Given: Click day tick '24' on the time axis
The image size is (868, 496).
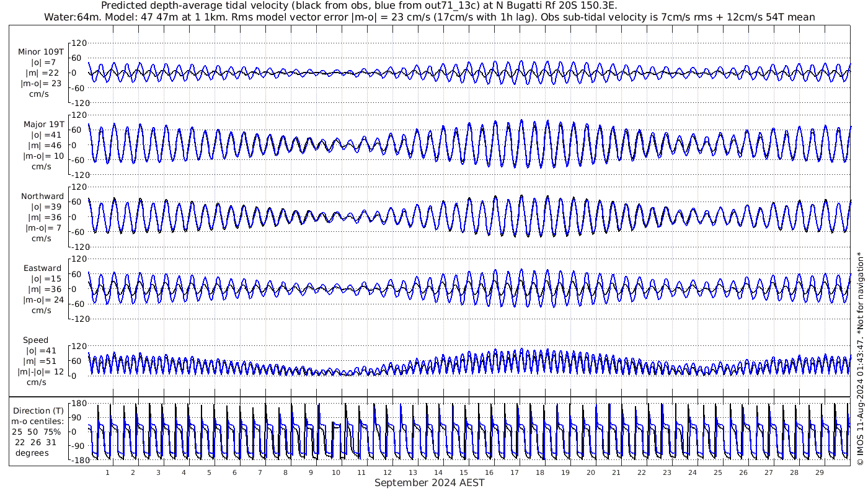Looking at the screenshot, I should pyautogui.click(x=692, y=472).
